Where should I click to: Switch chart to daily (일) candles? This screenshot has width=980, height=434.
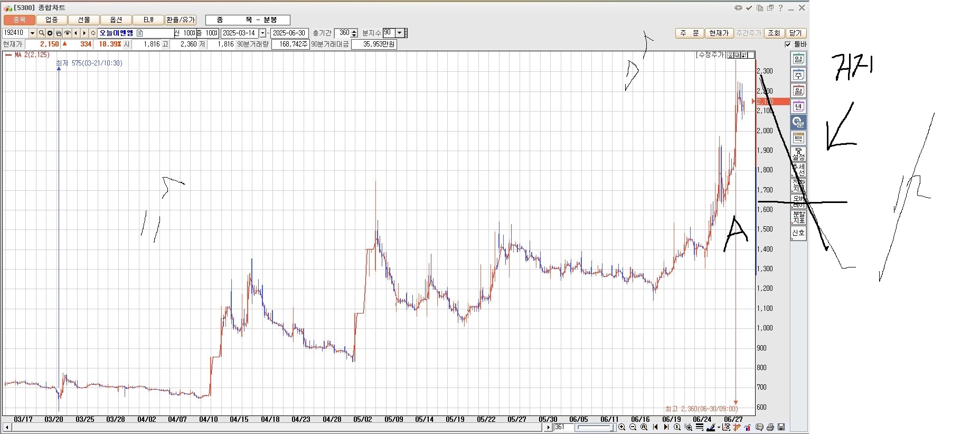798,59
